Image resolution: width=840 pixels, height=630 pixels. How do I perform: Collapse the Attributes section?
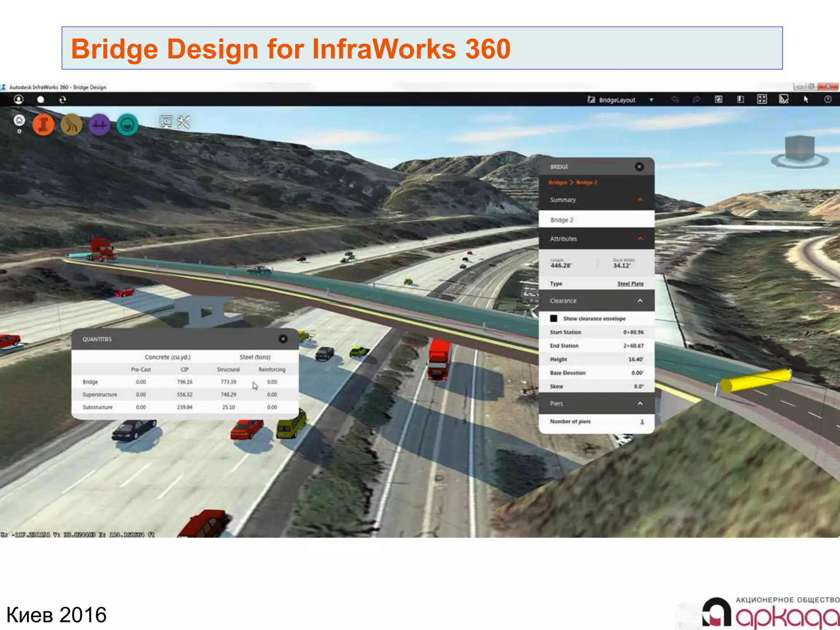tap(640, 239)
